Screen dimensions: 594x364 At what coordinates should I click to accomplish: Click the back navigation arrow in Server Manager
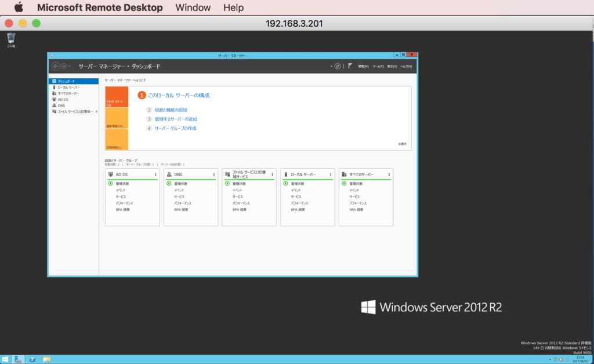56,66
